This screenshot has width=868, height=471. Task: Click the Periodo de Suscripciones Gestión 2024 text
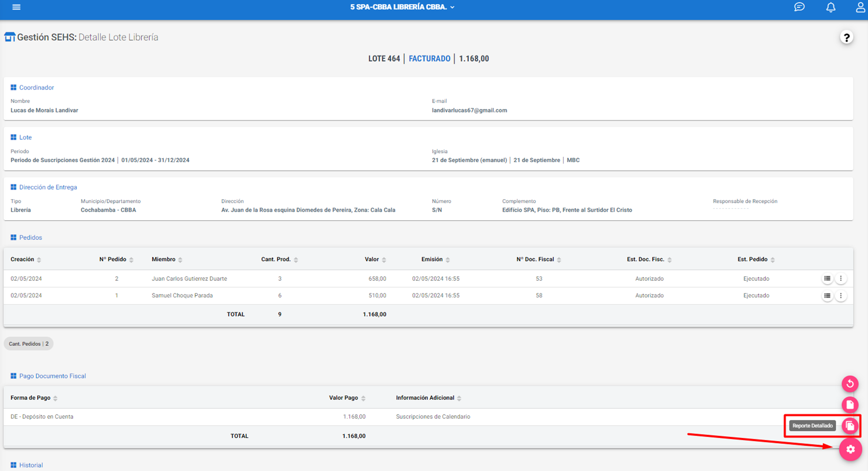[63, 160]
